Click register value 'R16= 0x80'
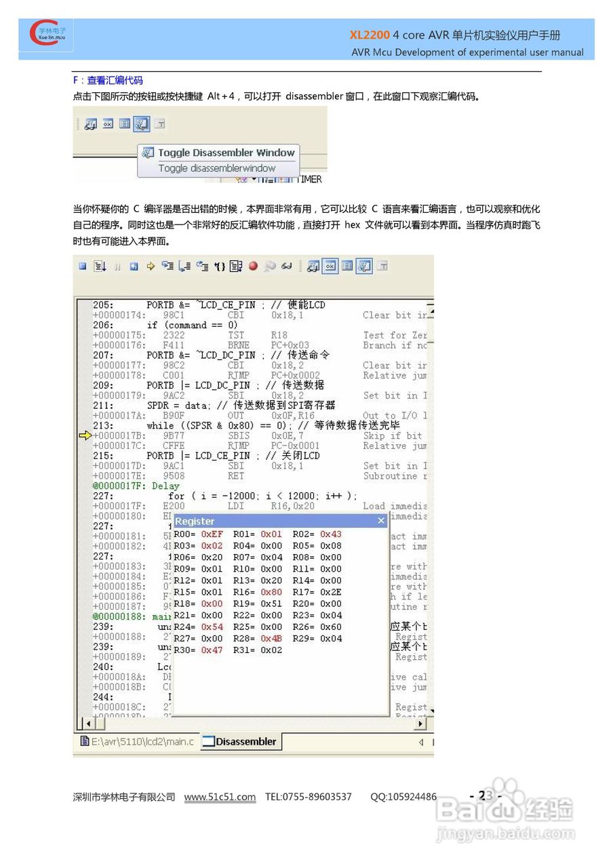 click(258, 592)
